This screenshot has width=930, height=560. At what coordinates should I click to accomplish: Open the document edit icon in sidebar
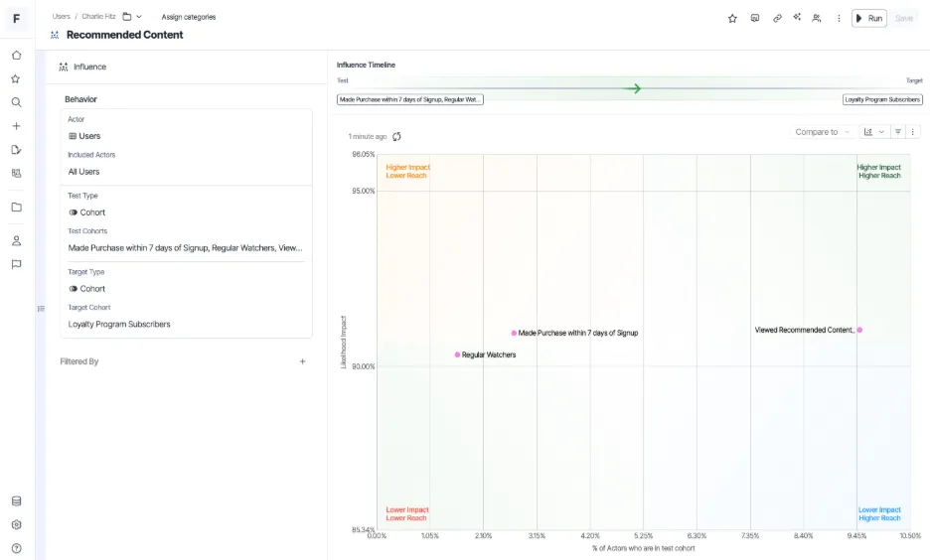[17, 150]
